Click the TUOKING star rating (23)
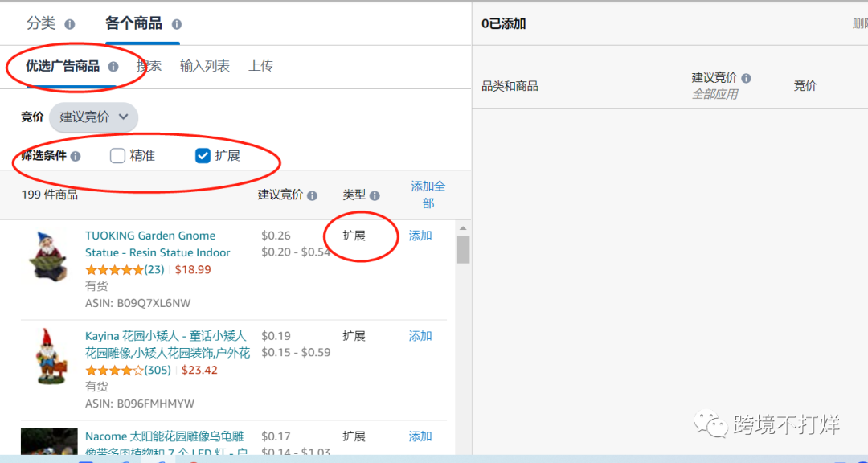Screen dimensions: 868x463 [125, 270]
